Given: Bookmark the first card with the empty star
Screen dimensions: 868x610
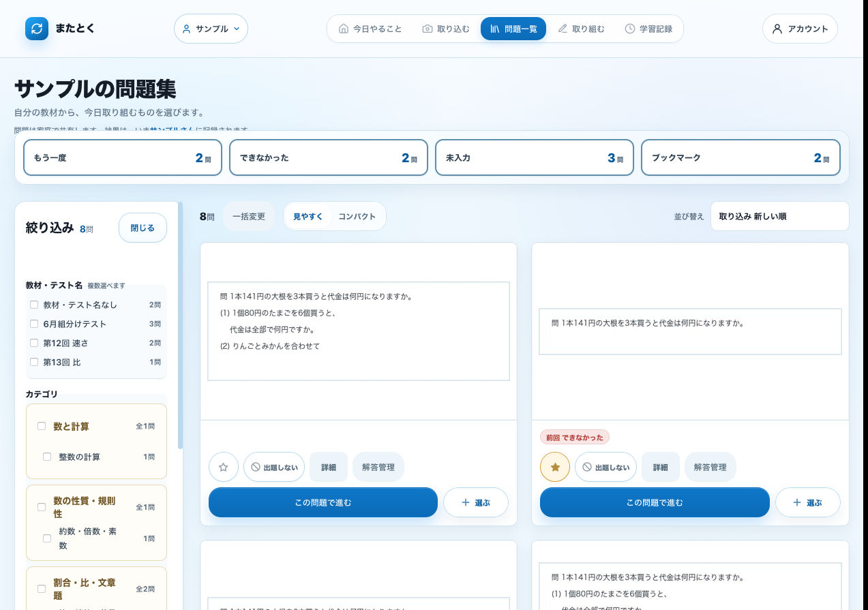Looking at the screenshot, I should 224,467.
